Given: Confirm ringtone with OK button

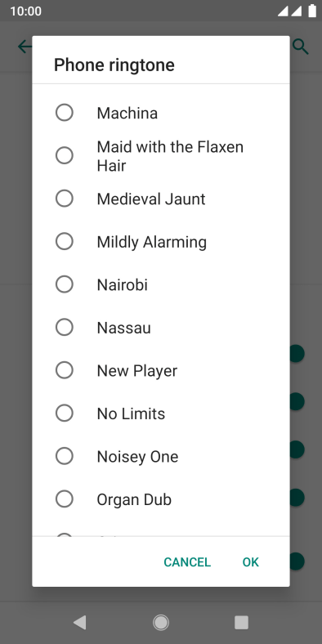Looking at the screenshot, I should click(251, 561).
